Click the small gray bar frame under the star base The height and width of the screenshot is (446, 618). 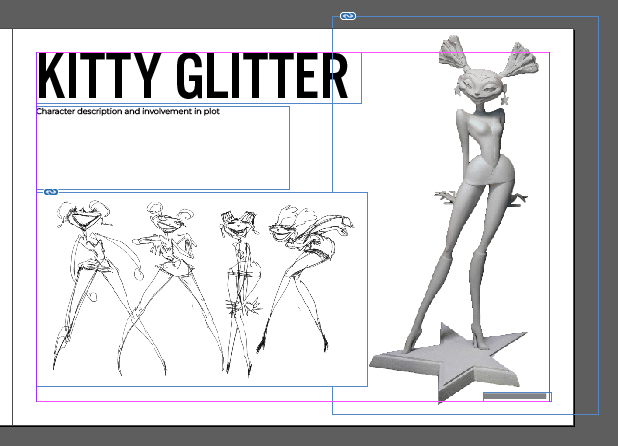pos(517,397)
